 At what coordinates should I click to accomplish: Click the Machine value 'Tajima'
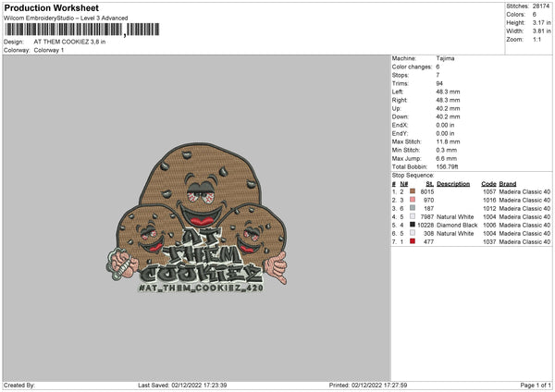coord(445,58)
